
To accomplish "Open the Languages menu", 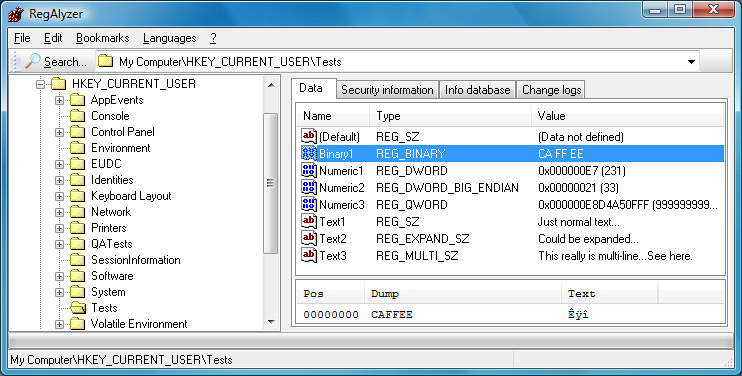I will [169, 38].
